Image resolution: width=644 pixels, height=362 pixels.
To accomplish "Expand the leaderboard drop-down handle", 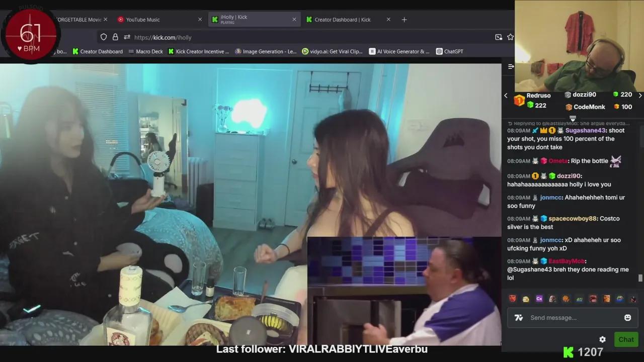I will click(573, 118).
